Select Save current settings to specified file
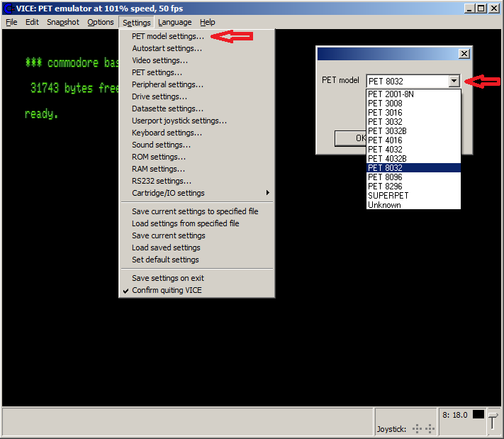Image resolution: width=504 pixels, height=439 pixels. pyautogui.click(x=197, y=211)
